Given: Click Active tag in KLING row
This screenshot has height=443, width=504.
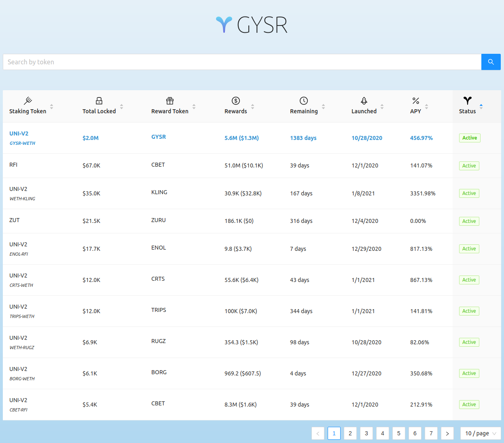Looking at the screenshot, I should [x=469, y=193].
